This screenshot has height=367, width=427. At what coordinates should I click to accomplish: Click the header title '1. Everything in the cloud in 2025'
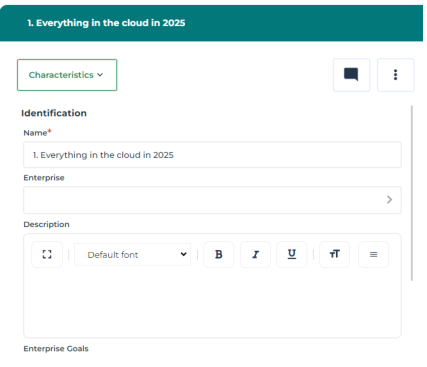click(x=106, y=23)
